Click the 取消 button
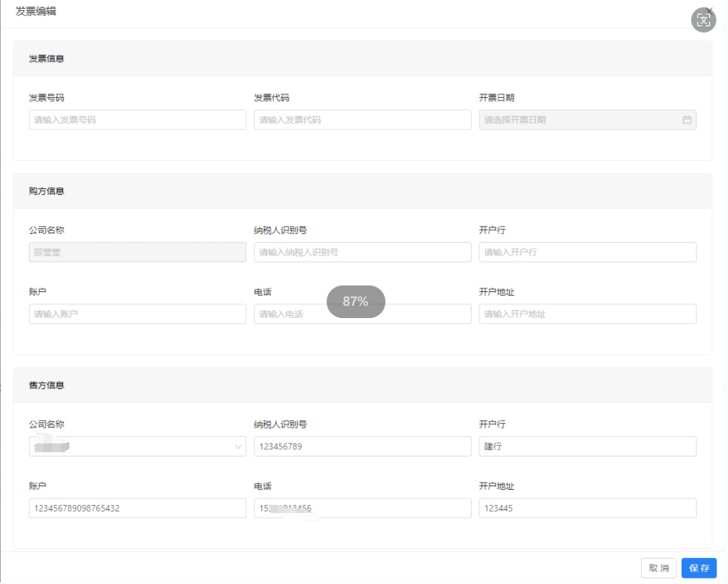The height and width of the screenshot is (584, 728). [658, 568]
